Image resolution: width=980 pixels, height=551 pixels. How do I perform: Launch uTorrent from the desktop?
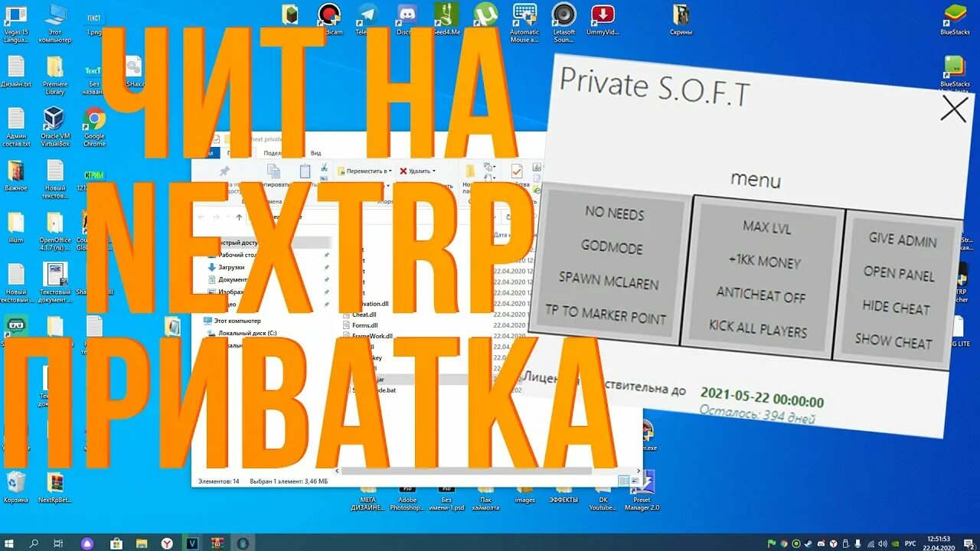(x=485, y=21)
